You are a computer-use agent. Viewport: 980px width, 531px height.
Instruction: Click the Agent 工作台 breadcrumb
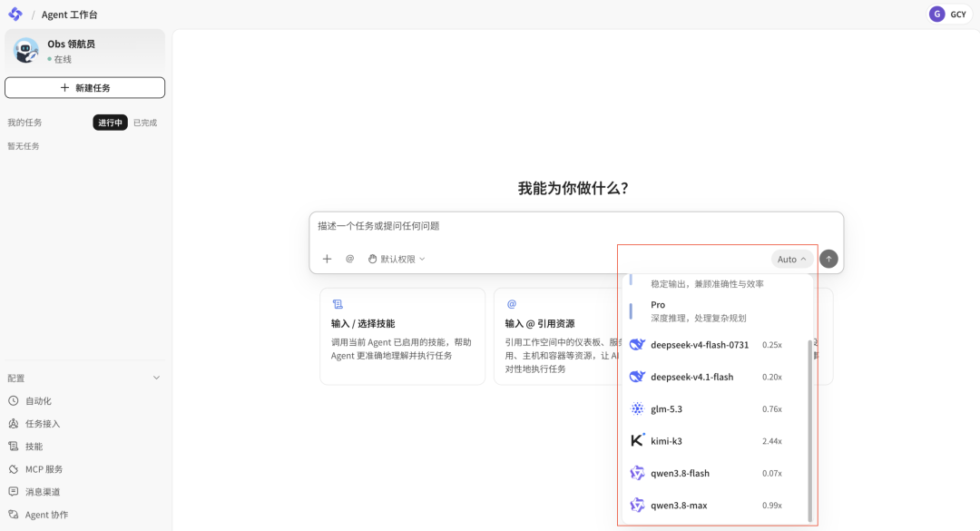pyautogui.click(x=69, y=15)
